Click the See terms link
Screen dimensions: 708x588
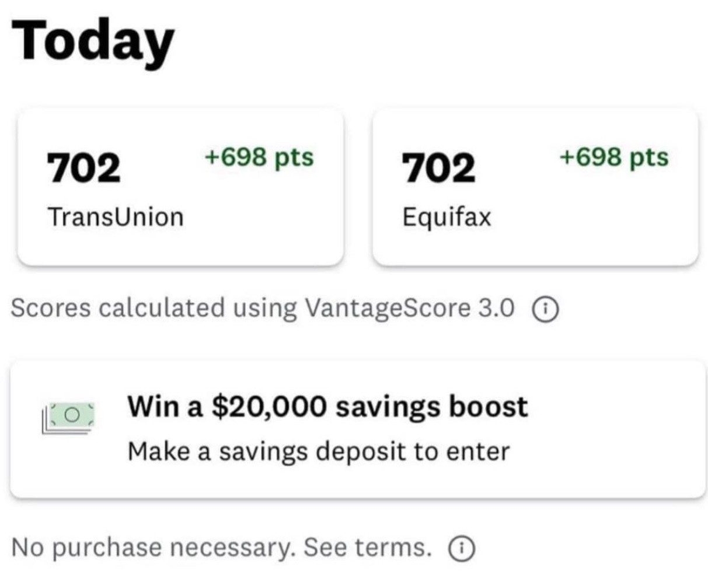368,547
